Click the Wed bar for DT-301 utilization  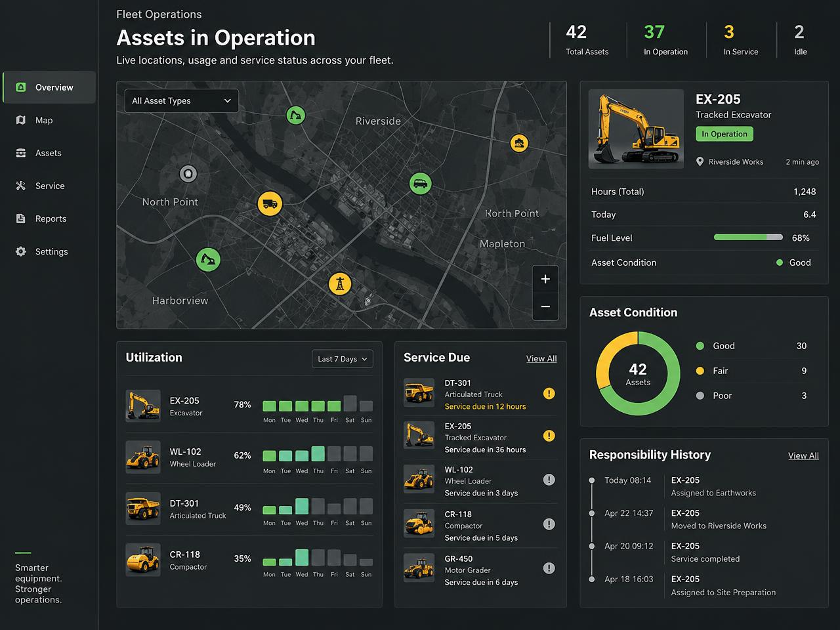click(302, 506)
